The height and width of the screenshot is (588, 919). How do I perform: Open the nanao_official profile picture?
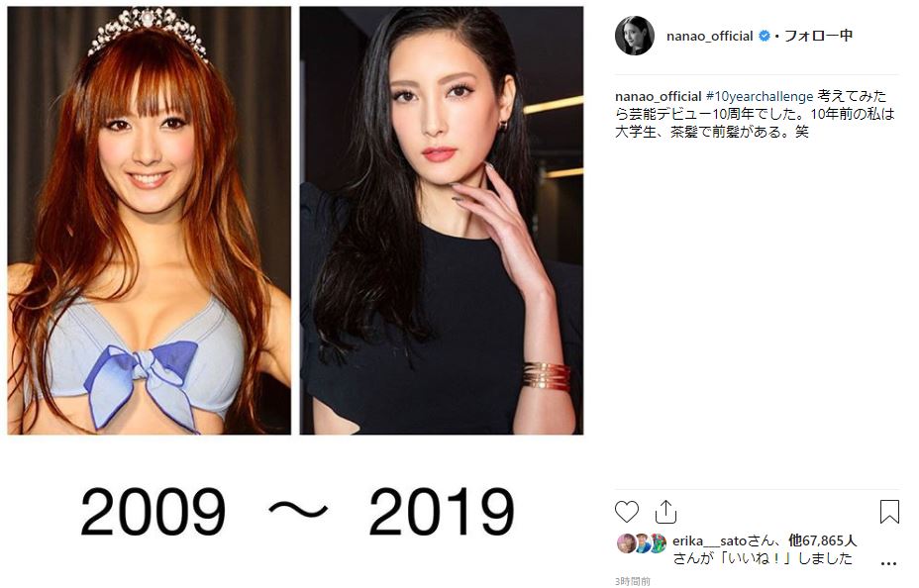pos(634,36)
